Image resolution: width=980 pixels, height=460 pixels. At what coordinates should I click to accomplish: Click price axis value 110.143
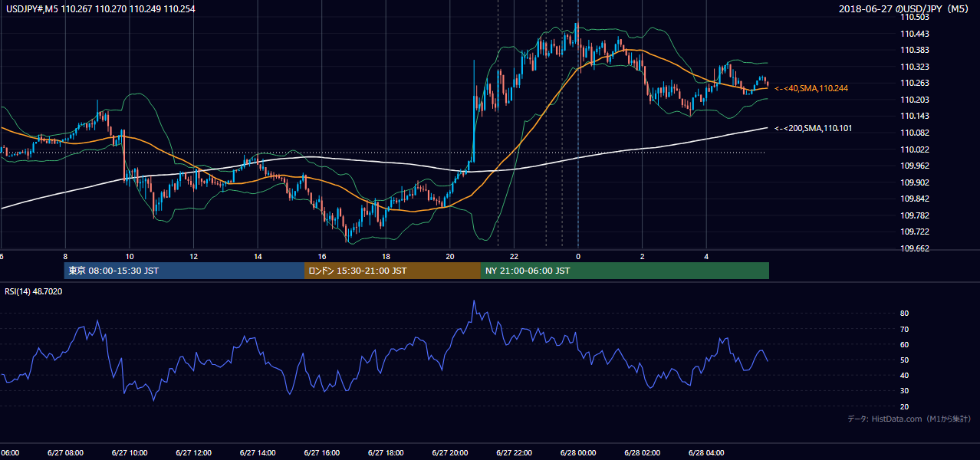(x=915, y=116)
